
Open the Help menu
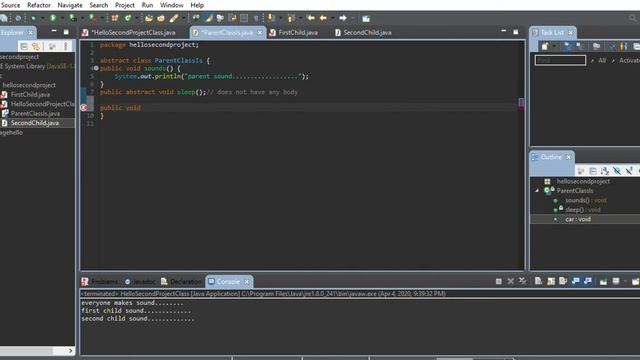197,5
